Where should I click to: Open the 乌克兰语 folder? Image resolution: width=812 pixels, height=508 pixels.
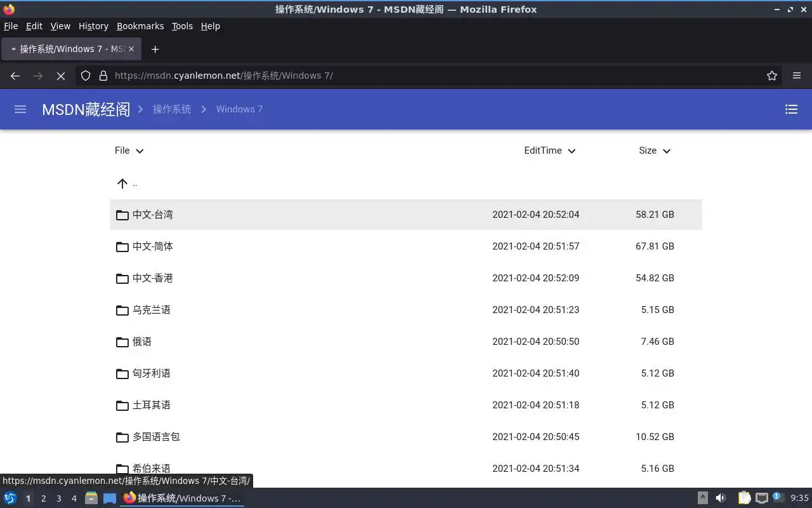click(x=406, y=310)
